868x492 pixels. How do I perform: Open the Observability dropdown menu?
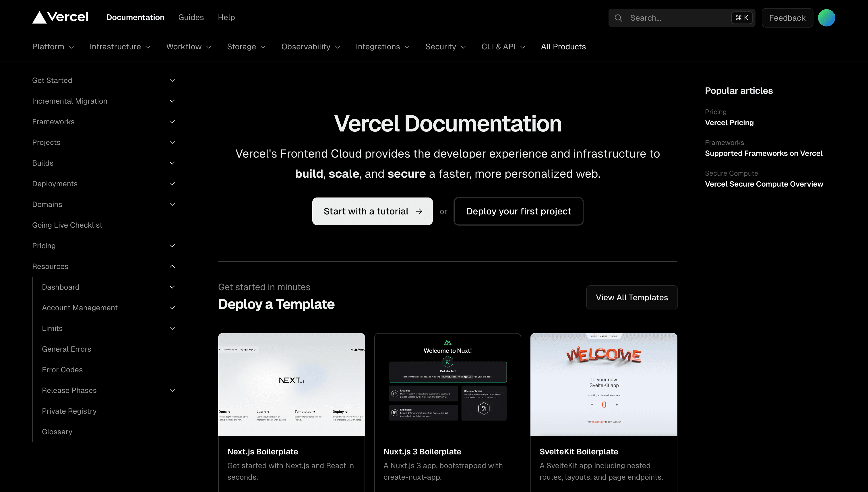pyautogui.click(x=311, y=47)
